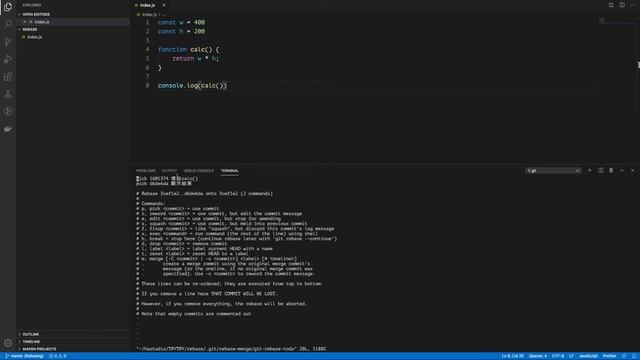Click 'console.log(calc())' line in editor

click(192, 85)
